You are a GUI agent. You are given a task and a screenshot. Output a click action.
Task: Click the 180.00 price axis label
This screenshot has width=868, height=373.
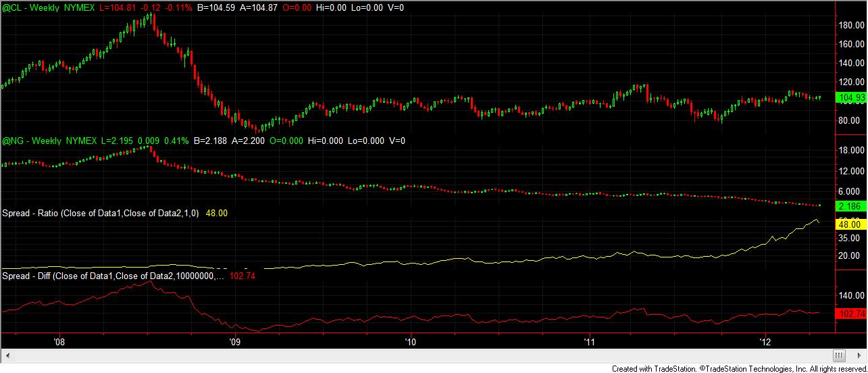click(852, 25)
